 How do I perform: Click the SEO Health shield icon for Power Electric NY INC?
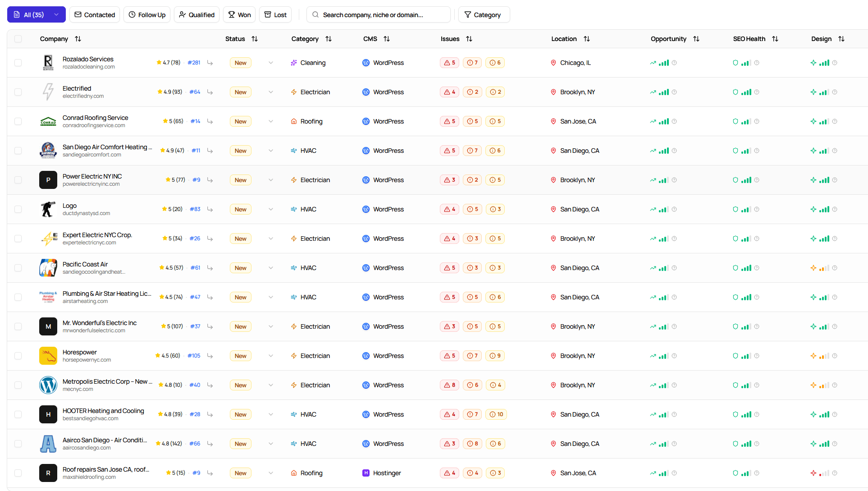tap(735, 180)
